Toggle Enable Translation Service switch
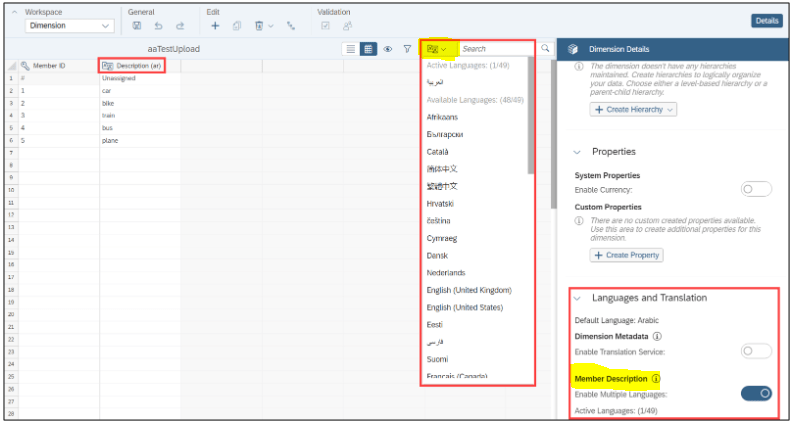796x425 pixels. pyautogui.click(x=757, y=351)
